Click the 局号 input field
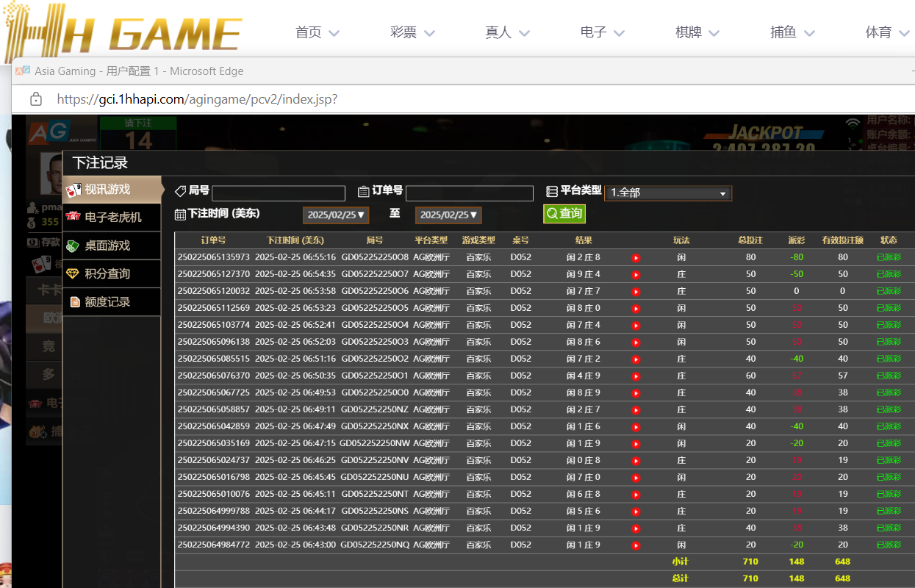The width and height of the screenshot is (915, 588). [278, 193]
